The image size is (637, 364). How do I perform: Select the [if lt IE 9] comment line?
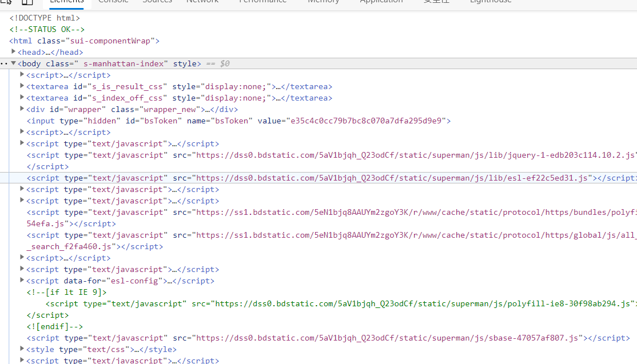[x=67, y=292]
